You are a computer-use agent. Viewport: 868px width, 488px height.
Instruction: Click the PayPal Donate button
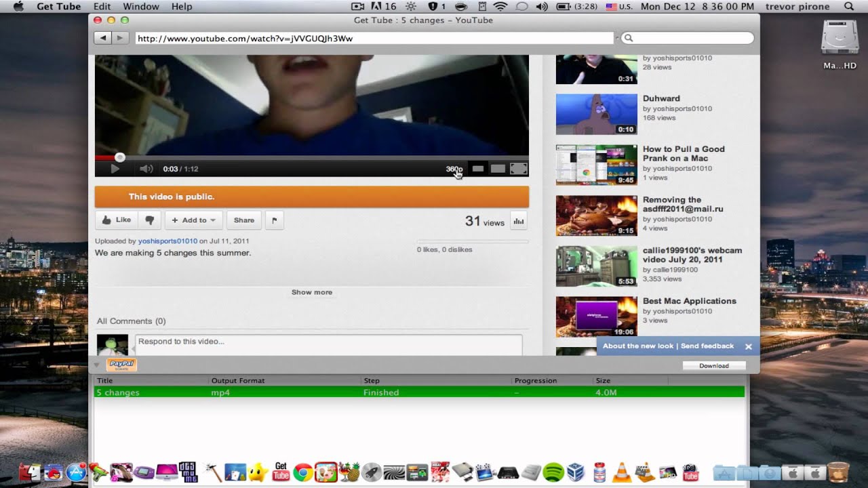[121, 365]
